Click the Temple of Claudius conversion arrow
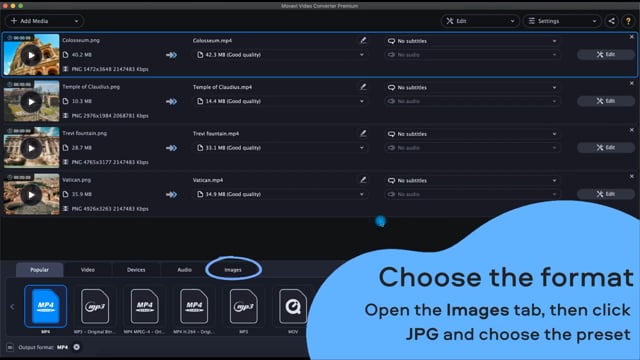640x360 pixels. (x=171, y=101)
